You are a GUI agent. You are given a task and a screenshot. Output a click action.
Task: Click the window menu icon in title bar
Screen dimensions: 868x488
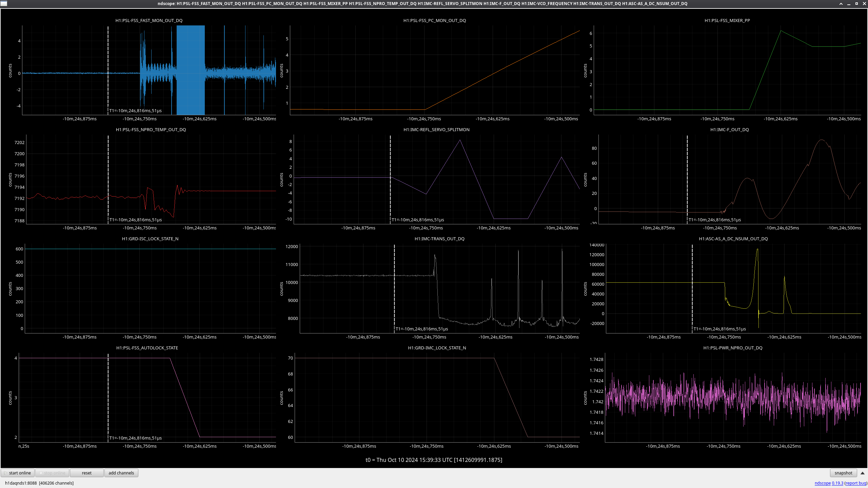pyautogui.click(x=4, y=3)
